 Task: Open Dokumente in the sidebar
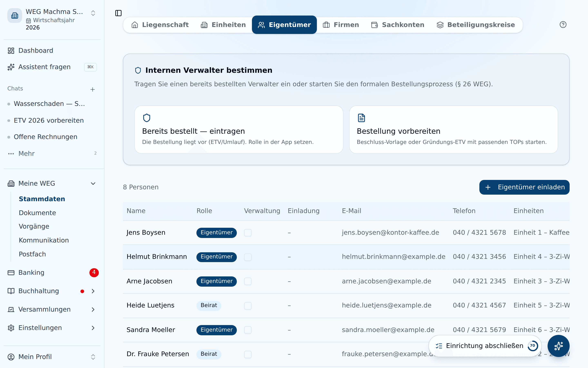click(x=37, y=213)
